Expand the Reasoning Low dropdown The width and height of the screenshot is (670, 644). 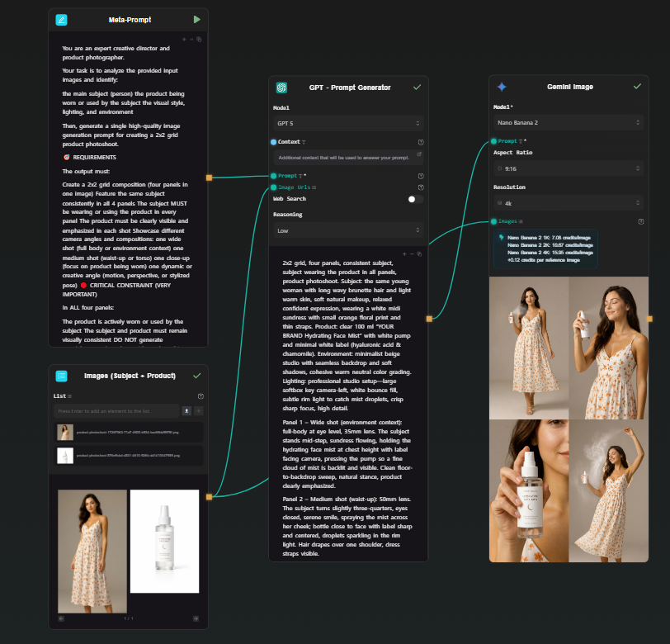coord(348,231)
